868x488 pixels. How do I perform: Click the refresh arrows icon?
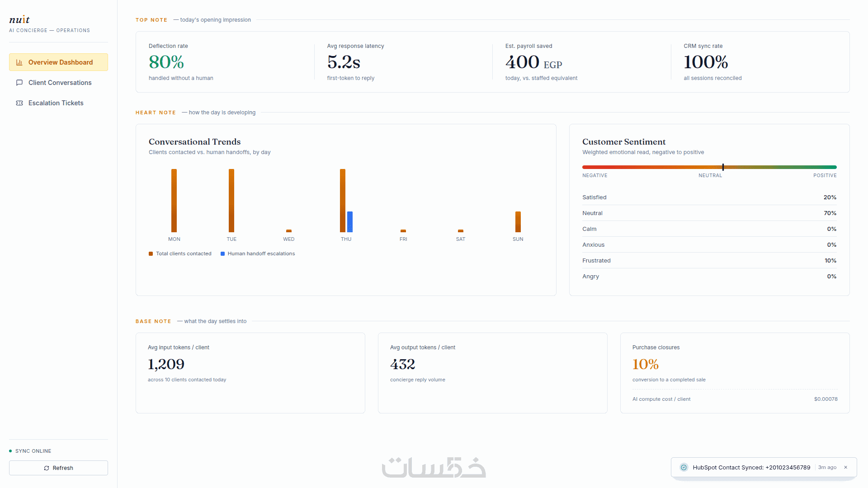(47, 468)
